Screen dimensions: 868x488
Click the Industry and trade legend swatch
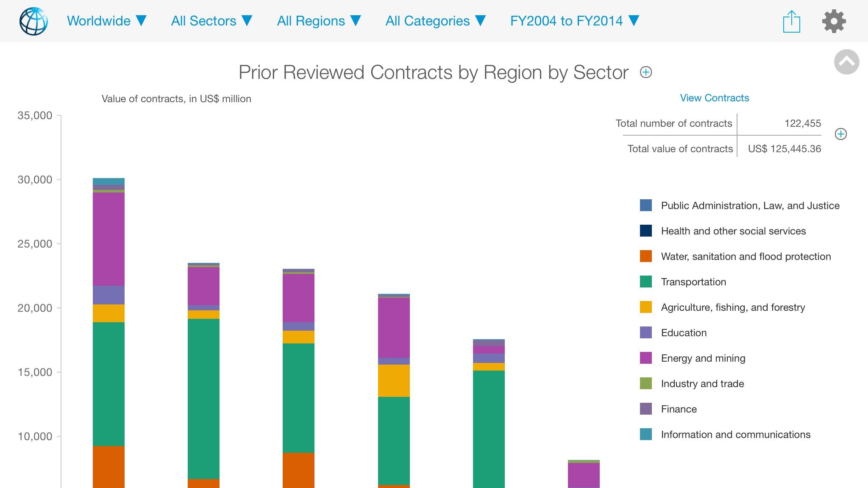tap(645, 384)
